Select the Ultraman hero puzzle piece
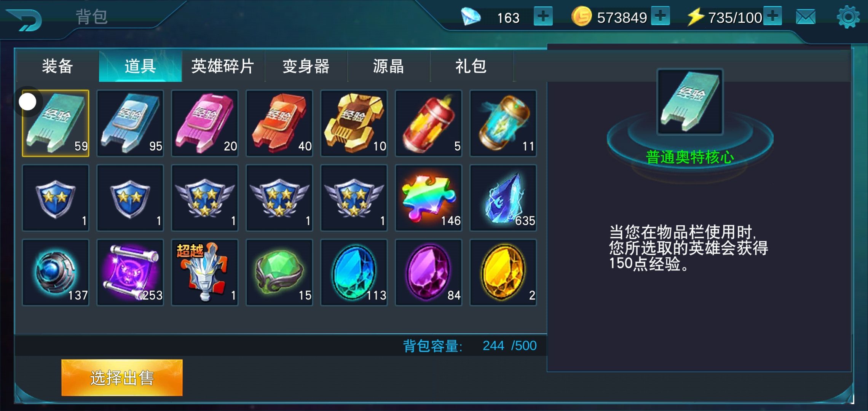 click(205, 272)
